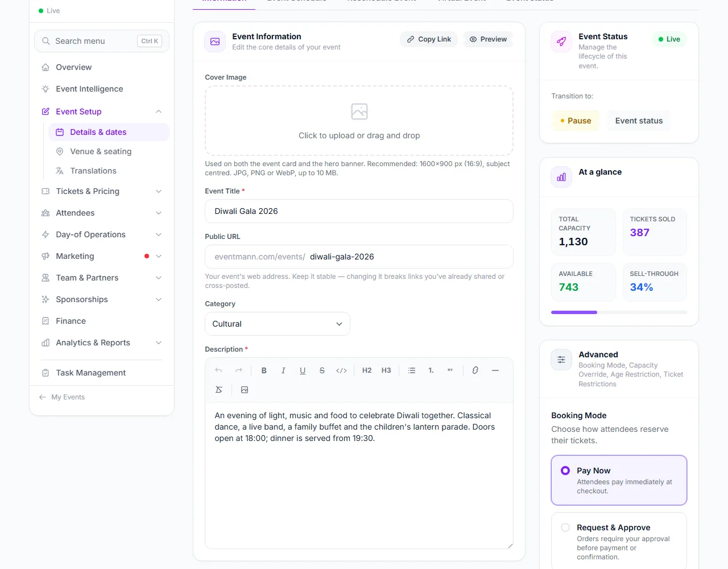Click the Event status transition button
The width and height of the screenshot is (728, 569).
pos(639,121)
